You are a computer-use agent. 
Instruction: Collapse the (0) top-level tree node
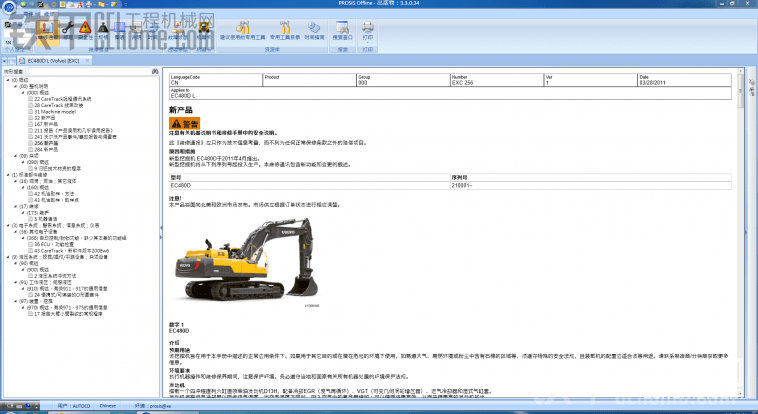[8, 80]
